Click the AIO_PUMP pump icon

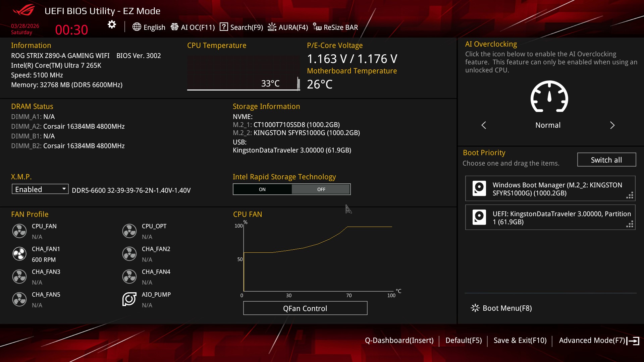pyautogui.click(x=129, y=299)
